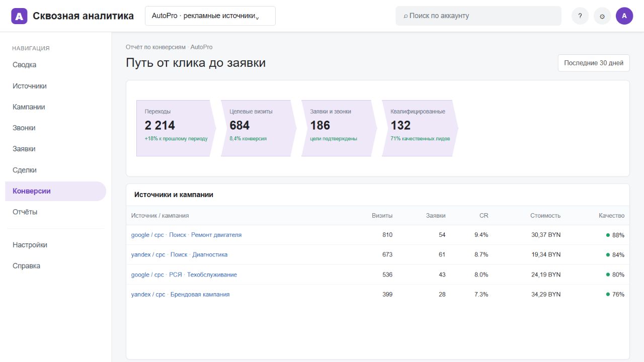644x362 pixels.
Task: Open the AutoPro account selector dropdown
Action: click(210, 16)
